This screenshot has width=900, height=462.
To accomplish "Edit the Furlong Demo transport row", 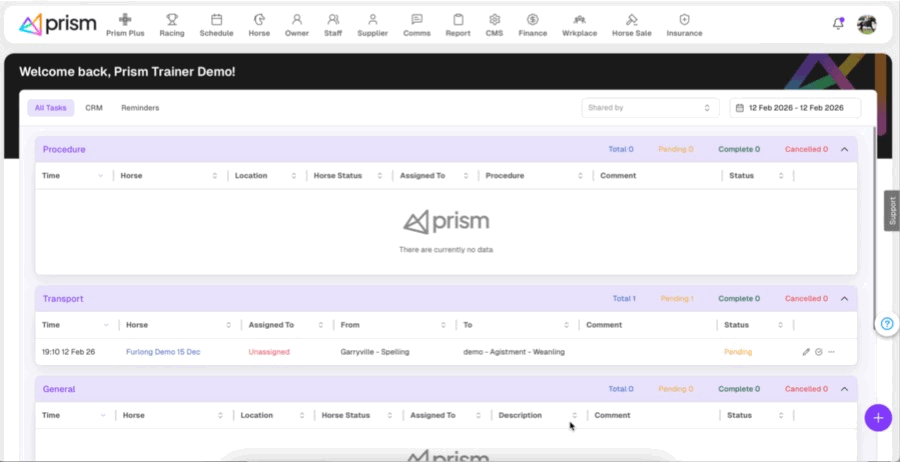I will coord(806,352).
